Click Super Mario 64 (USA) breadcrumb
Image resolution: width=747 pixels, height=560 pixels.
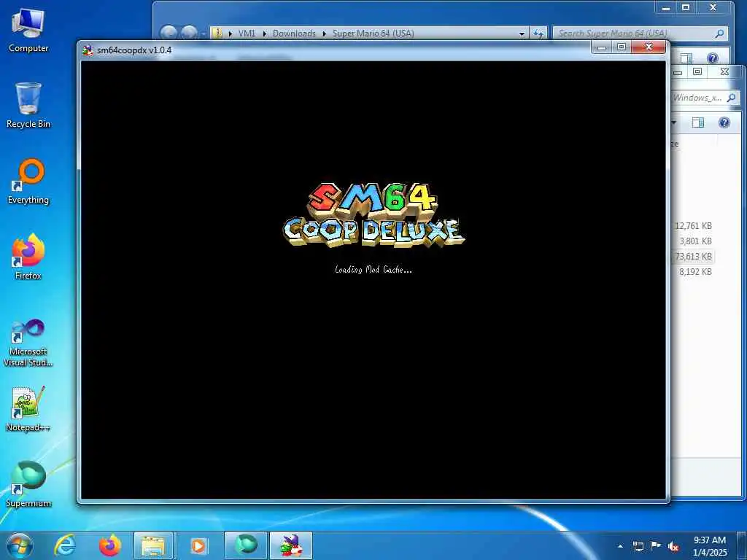373,34
